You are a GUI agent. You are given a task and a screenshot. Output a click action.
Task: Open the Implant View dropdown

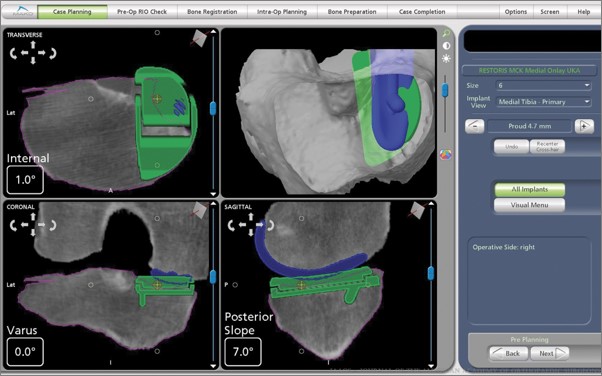(543, 102)
